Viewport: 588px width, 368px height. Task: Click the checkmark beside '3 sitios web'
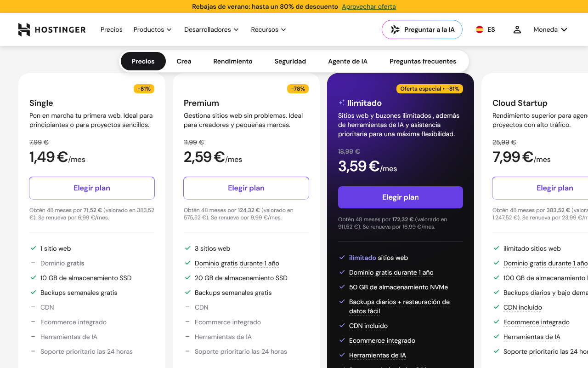(x=187, y=248)
